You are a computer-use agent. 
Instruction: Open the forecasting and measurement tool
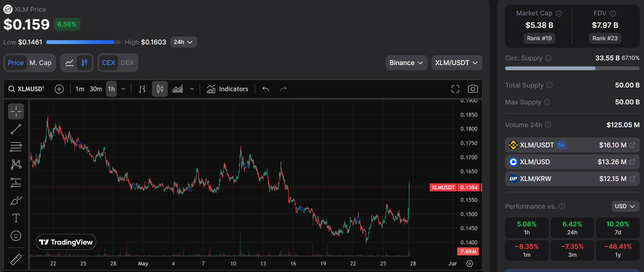tap(16, 182)
